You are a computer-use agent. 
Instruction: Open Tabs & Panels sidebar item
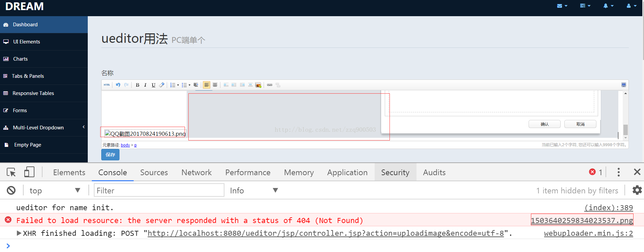(44, 76)
